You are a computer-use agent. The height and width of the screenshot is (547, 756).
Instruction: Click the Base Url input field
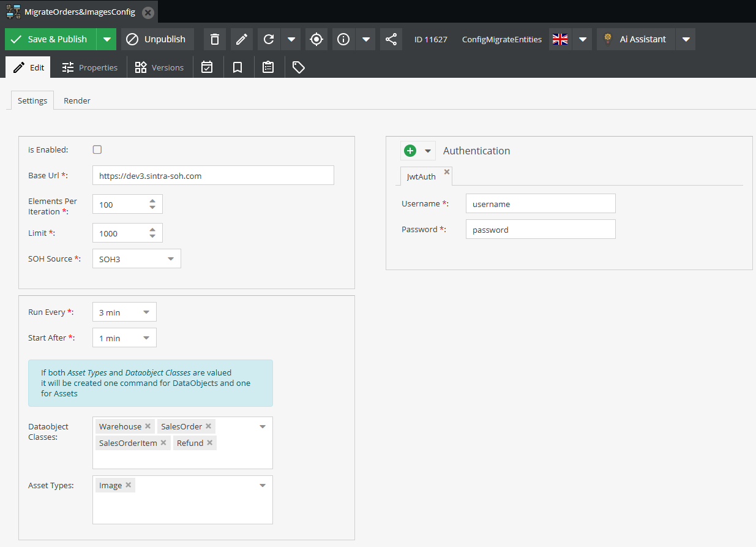pos(213,175)
